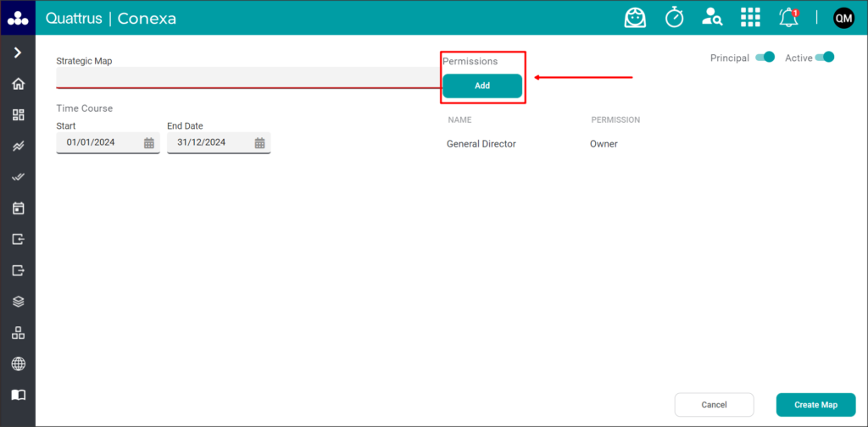Expand the sidebar with the chevron arrow
Image resolution: width=868 pixels, height=427 pixels.
18,53
